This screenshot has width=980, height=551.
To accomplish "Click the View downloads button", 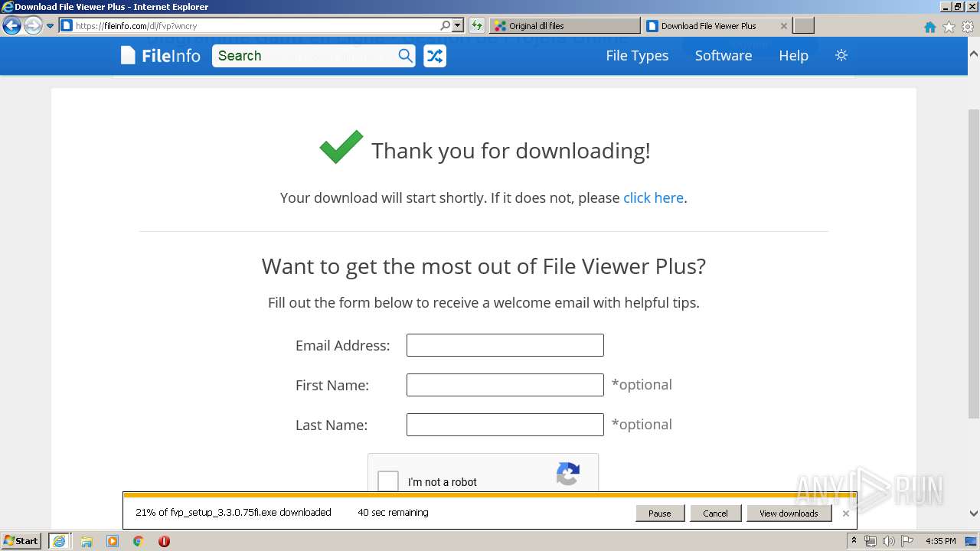I will pos(789,514).
